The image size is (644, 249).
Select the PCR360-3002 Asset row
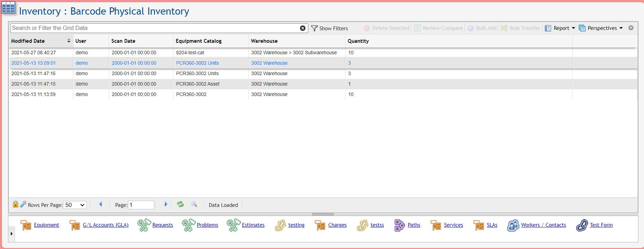(x=197, y=84)
